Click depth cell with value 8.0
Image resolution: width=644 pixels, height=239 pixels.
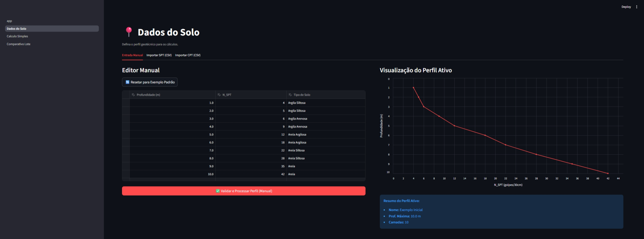[x=172, y=158]
